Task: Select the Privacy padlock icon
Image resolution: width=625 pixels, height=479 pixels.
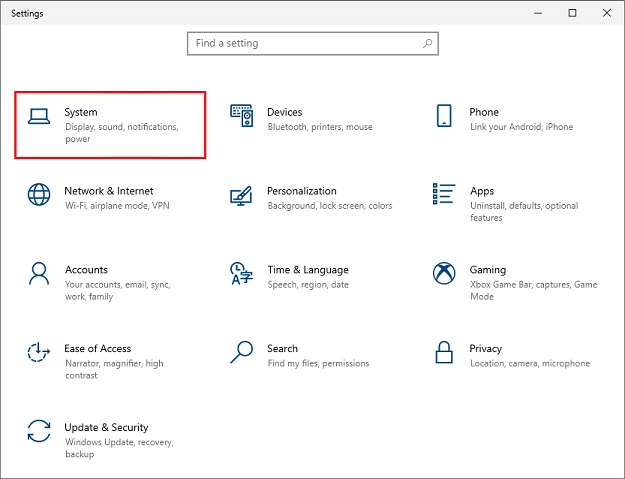Action: [x=444, y=352]
